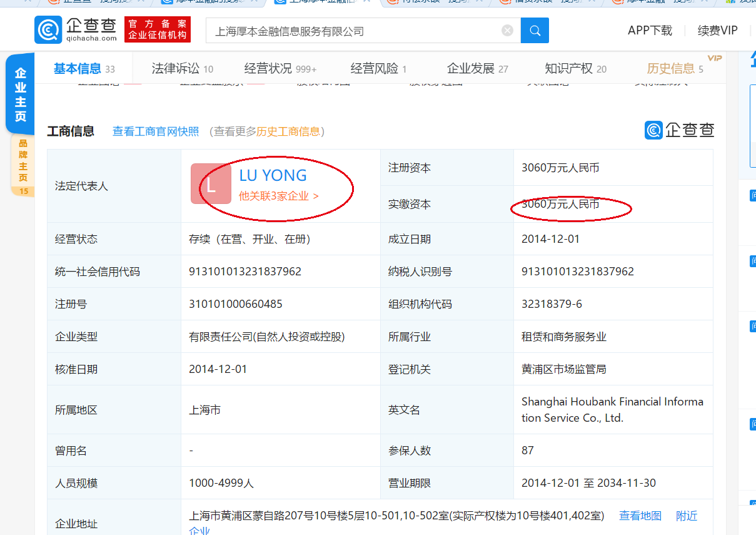756x535 pixels.
Task: Select 租赁和商务服务业 text
Action: (x=564, y=337)
